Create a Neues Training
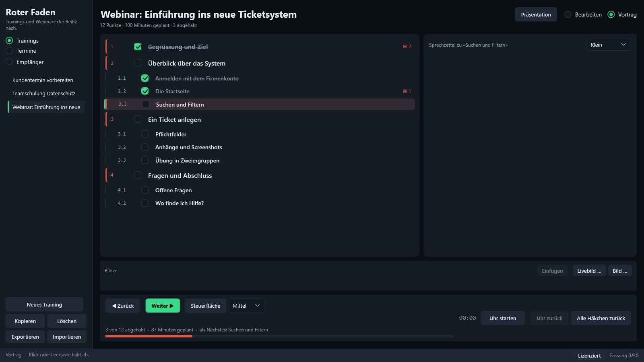 point(44,304)
